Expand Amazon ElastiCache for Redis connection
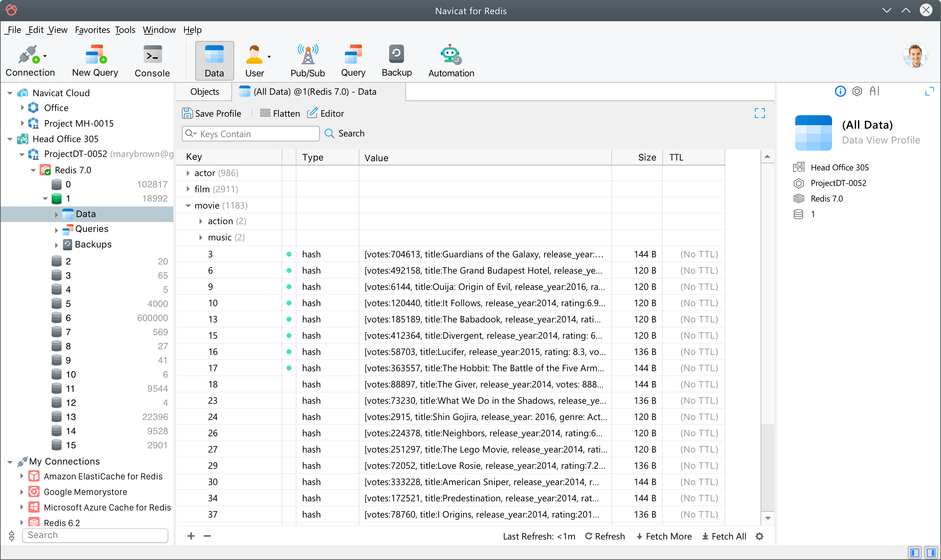 coord(22,476)
